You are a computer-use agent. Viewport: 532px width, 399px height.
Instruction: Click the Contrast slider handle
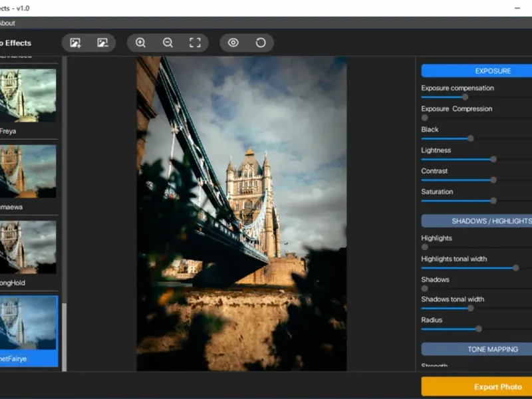pyautogui.click(x=493, y=180)
